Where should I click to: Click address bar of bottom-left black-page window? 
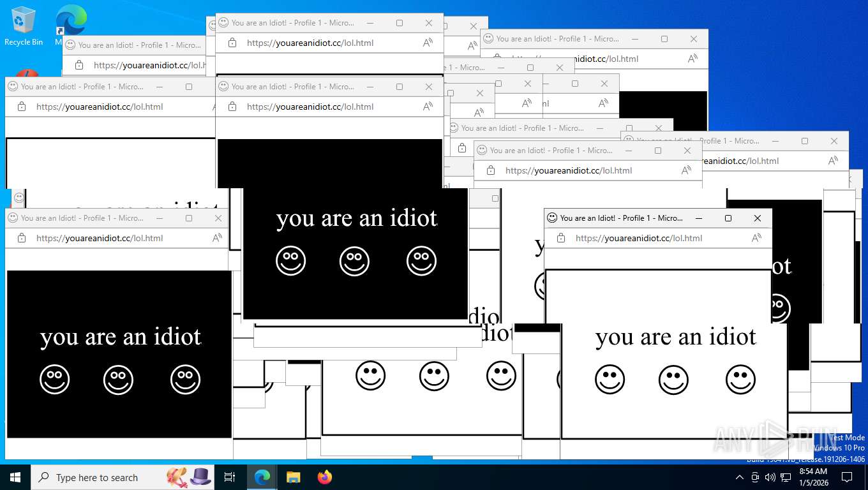100,238
